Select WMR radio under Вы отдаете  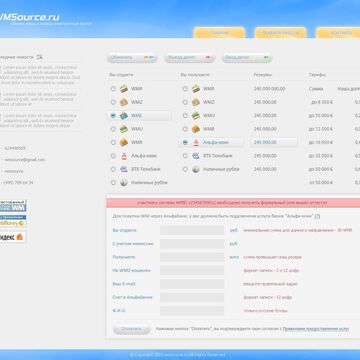113,89
